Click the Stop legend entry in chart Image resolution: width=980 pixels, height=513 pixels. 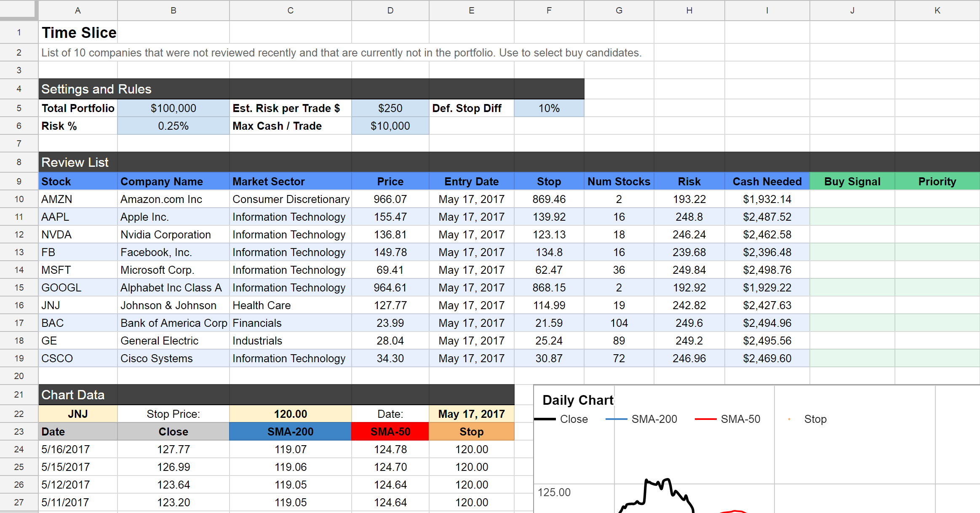pyautogui.click(x=807, y=419)
